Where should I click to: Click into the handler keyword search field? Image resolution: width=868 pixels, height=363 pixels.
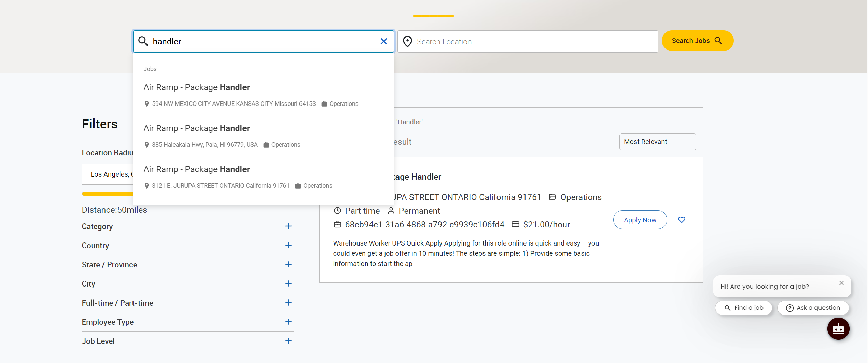[x=264, y=41]
